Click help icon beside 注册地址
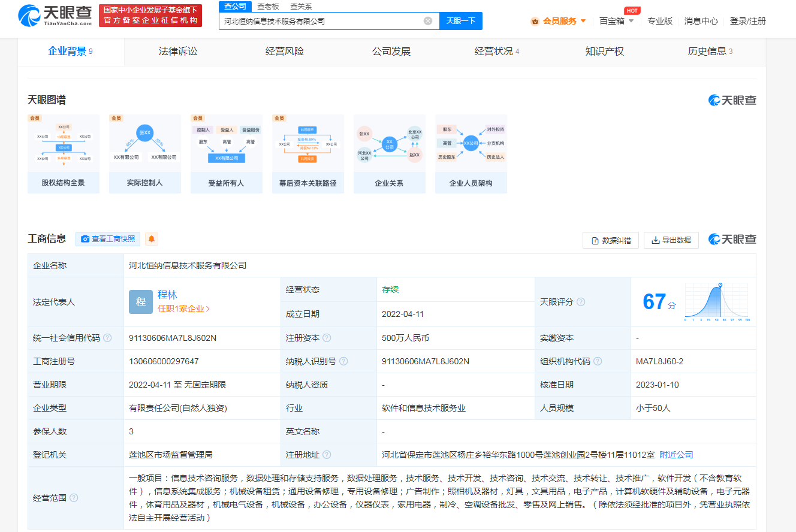The width and height of the screenshot is (796, 532). [327, 455]
